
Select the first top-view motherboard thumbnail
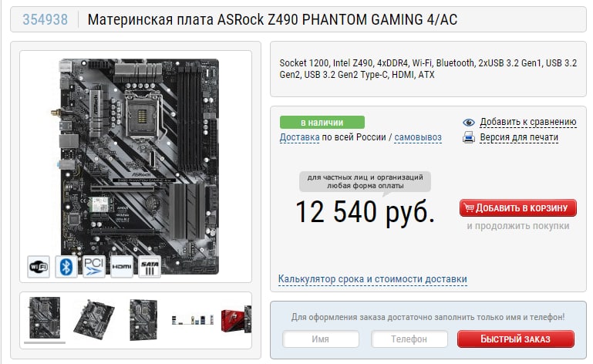tap(45, 318)
